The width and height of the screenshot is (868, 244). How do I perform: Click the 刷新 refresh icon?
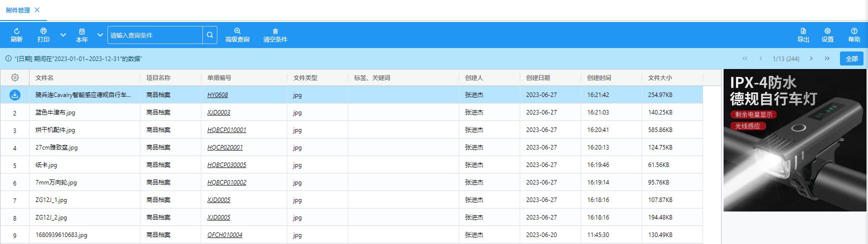(16, 31)
